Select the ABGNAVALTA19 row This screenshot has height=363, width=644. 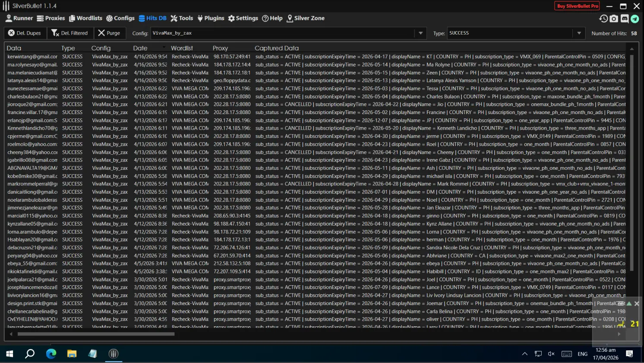pos(316,168)
